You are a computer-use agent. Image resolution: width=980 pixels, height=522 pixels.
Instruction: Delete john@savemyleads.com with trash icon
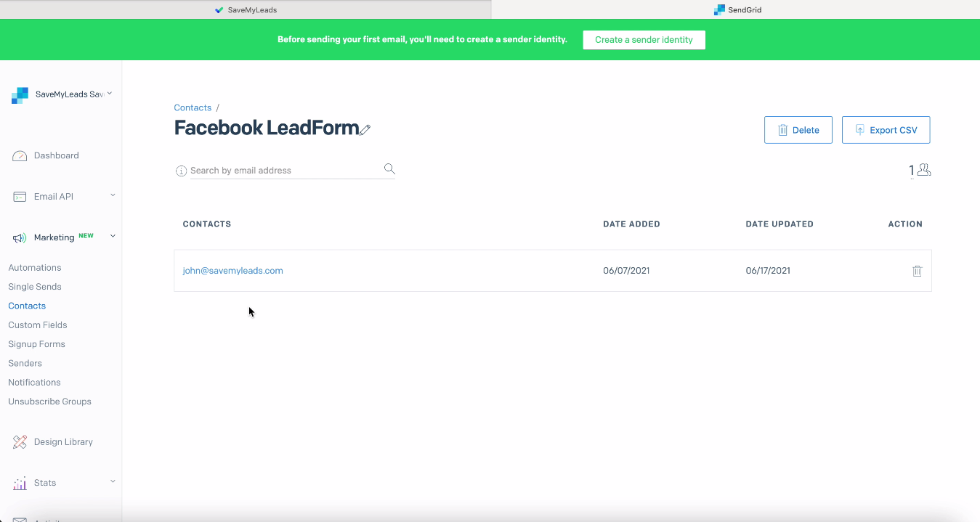917,271
